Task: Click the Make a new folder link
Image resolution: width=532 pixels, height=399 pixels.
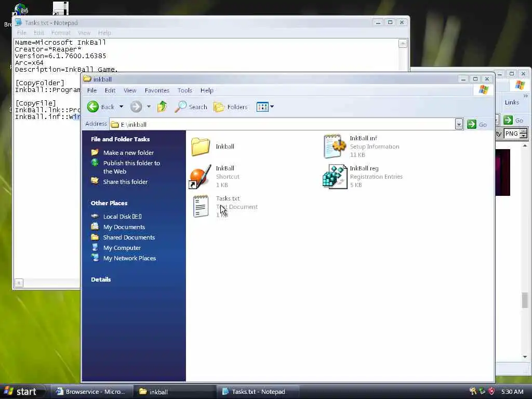Action: tap(129, 153)
